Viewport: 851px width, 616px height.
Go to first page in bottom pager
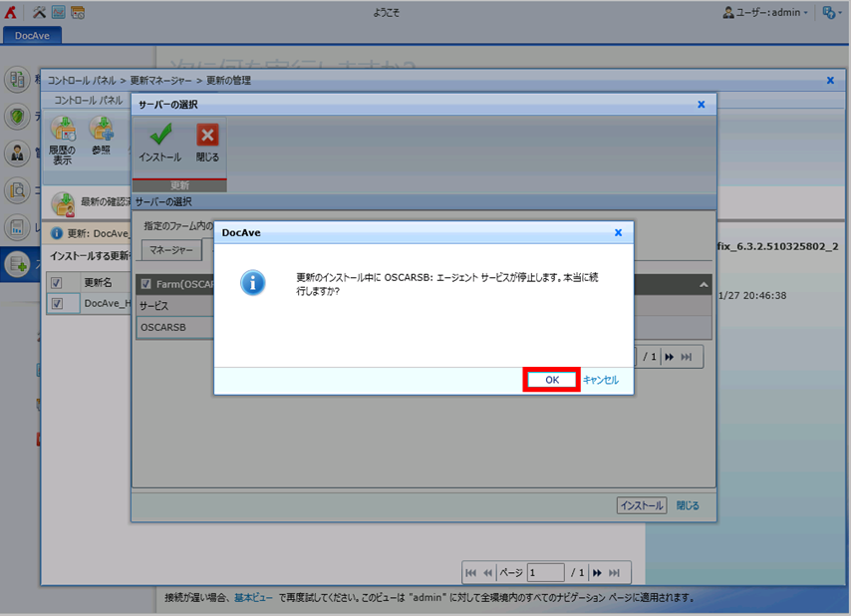471,572
